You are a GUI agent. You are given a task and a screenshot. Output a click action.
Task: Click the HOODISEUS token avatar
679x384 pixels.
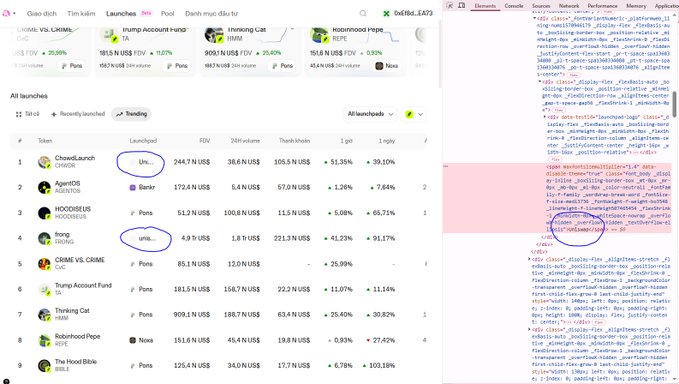click(x=44, y=213)
